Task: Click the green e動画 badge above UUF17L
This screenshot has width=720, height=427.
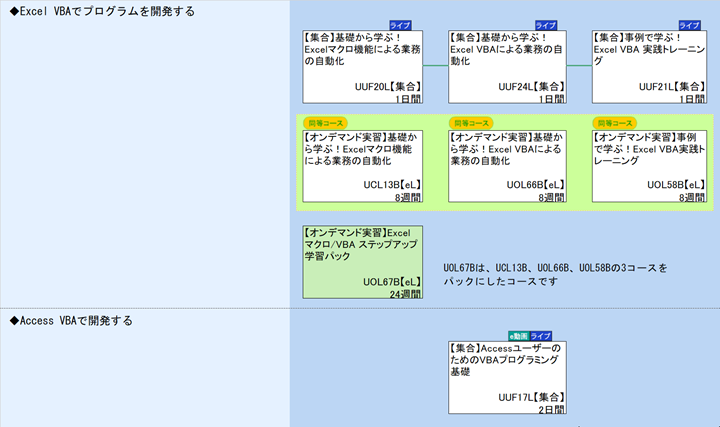Action: pos(518,336)
